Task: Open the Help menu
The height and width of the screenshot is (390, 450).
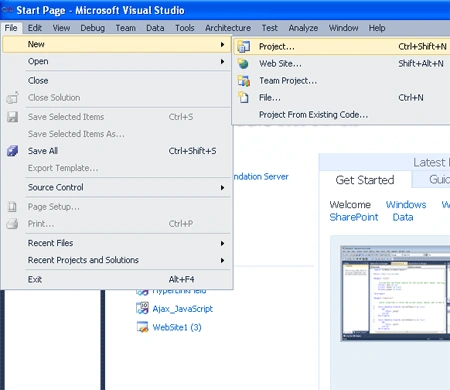Action: (377, 28)
